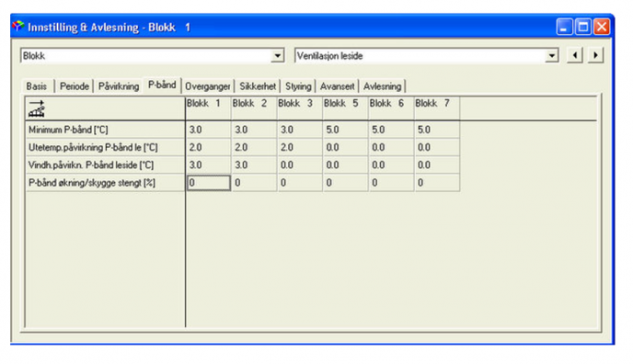Select P-bånd økning/skygge stengt cell for Blokk 1
633x364 pixels.
[208, 183]
